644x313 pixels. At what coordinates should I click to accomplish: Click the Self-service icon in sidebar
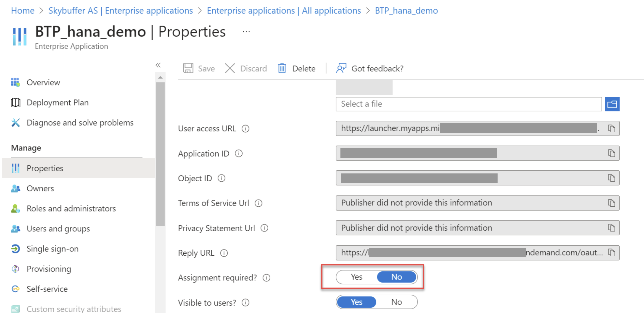tap(15, 289)
